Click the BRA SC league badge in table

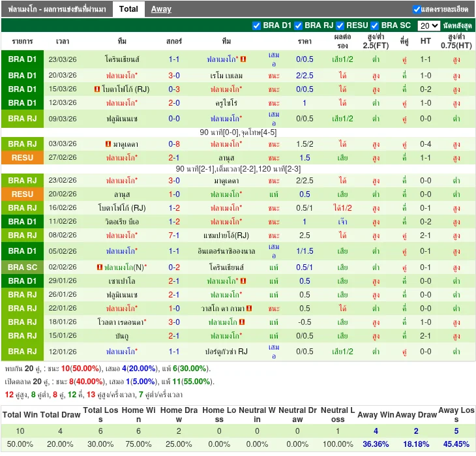pyautogui.click(x=22, y=267)
